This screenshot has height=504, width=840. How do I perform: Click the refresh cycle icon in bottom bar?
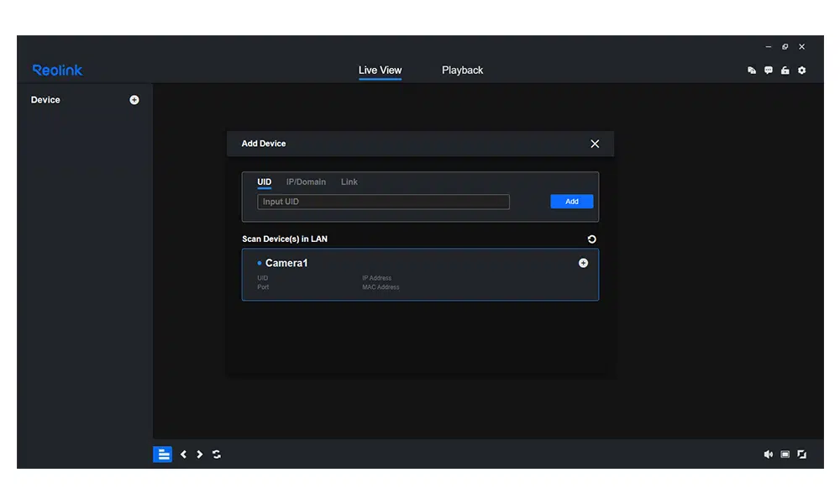(217, 454)
